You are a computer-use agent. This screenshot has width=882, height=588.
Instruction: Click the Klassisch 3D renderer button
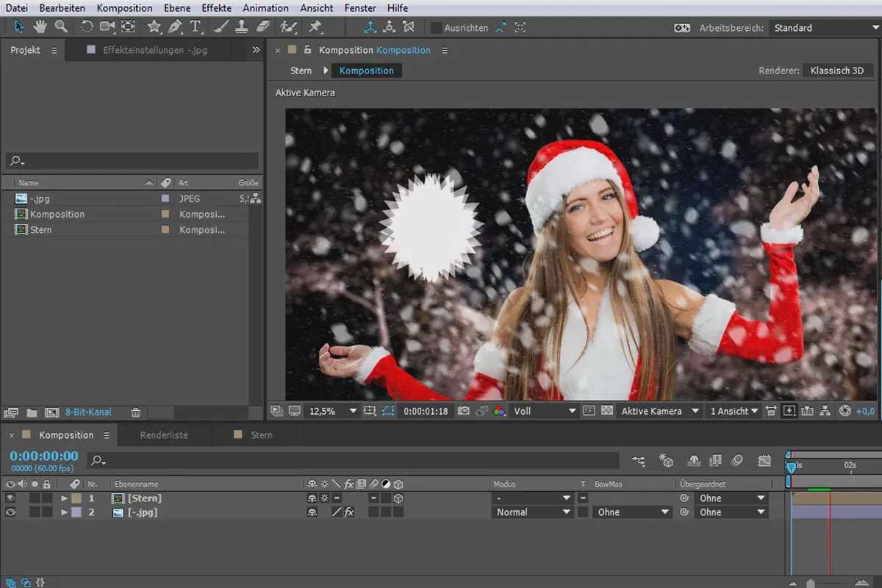tap(836, 71)
